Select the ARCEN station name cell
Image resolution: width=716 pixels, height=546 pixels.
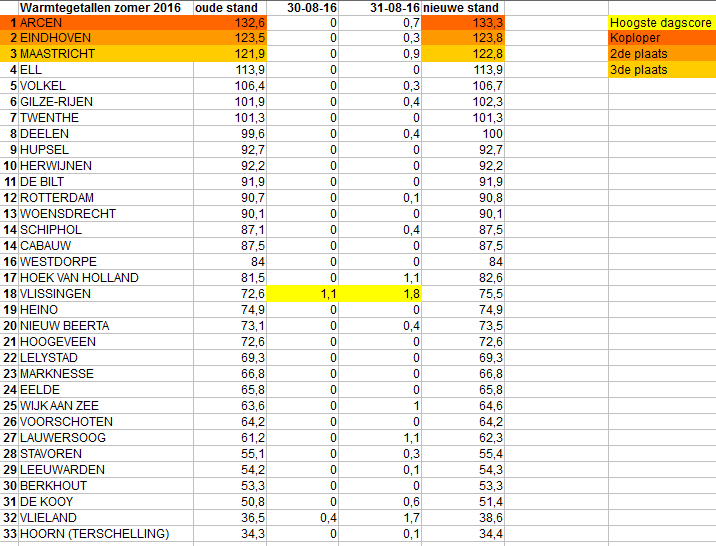tap(105, 22)
